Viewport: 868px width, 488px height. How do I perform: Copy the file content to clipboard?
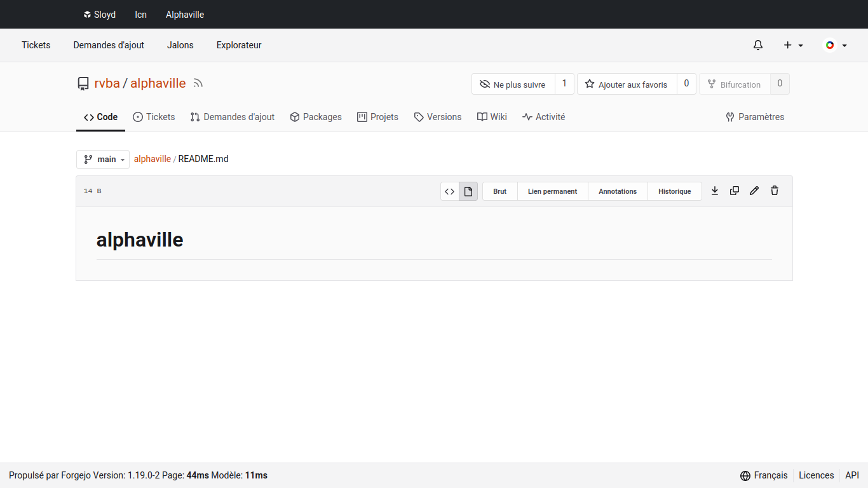(734, 191)
